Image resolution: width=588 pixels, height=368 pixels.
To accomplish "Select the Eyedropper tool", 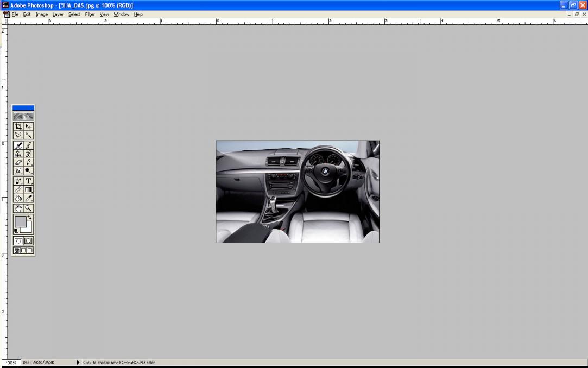I will point(28,199).
